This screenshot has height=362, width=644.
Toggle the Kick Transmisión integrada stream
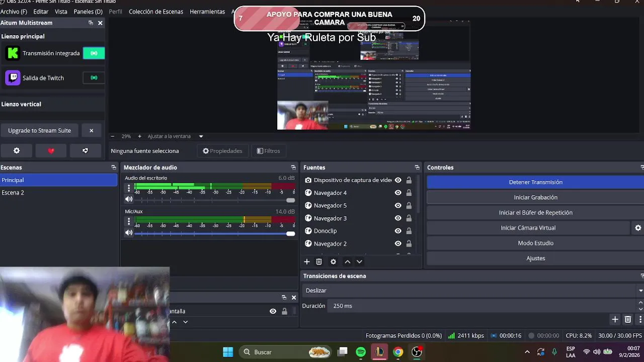pyautogui.click(x=94, y=53)
